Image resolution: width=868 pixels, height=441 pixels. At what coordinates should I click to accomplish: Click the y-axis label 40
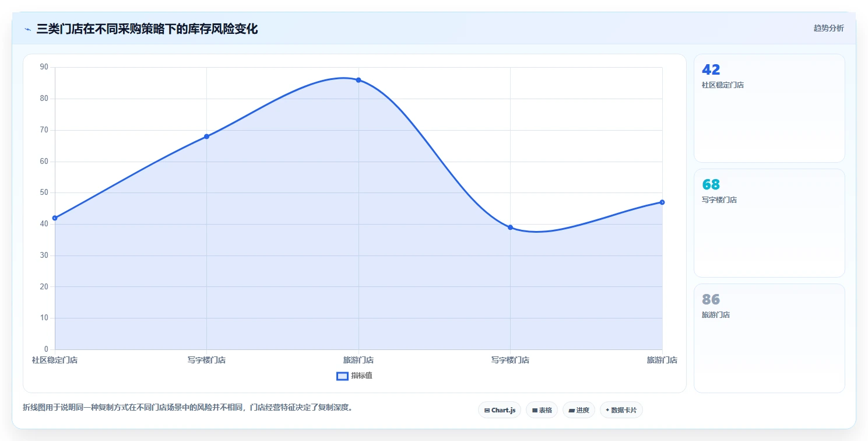point(44,224)
